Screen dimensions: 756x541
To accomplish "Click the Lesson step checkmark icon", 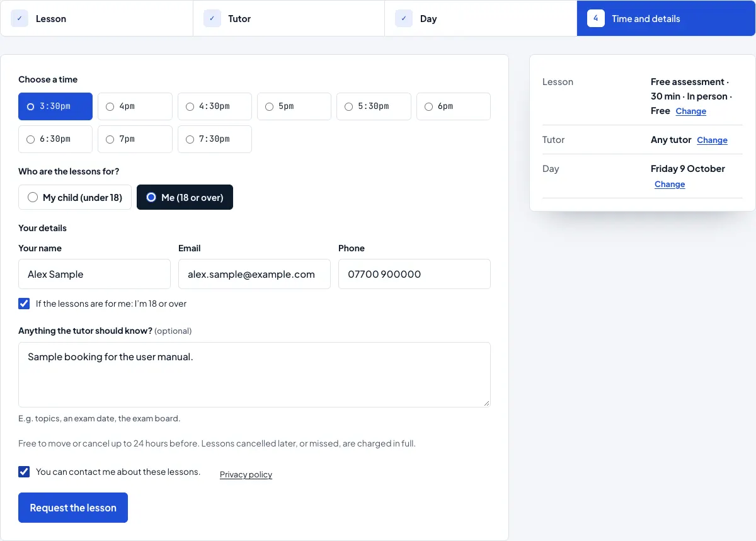I will 20,18.
